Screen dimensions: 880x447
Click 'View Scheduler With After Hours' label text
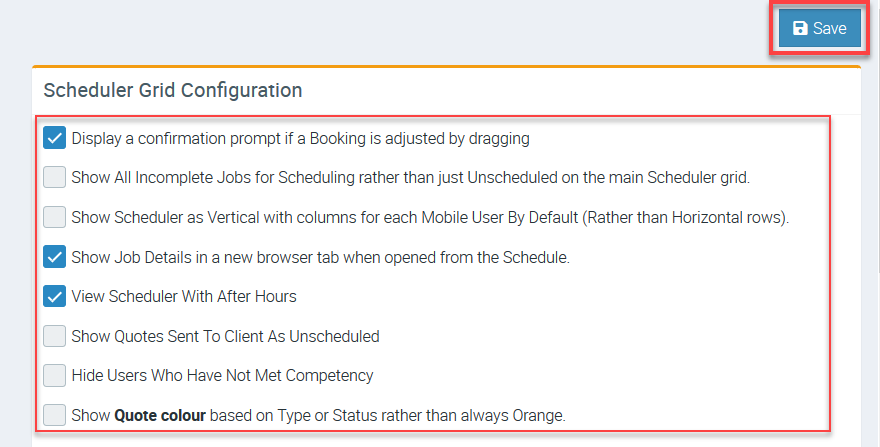[184, 296]
